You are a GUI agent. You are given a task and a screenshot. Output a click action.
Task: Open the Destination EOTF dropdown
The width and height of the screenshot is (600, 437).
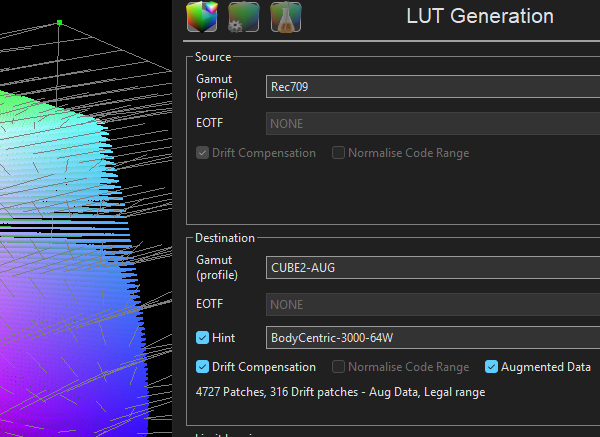point(432,306)
